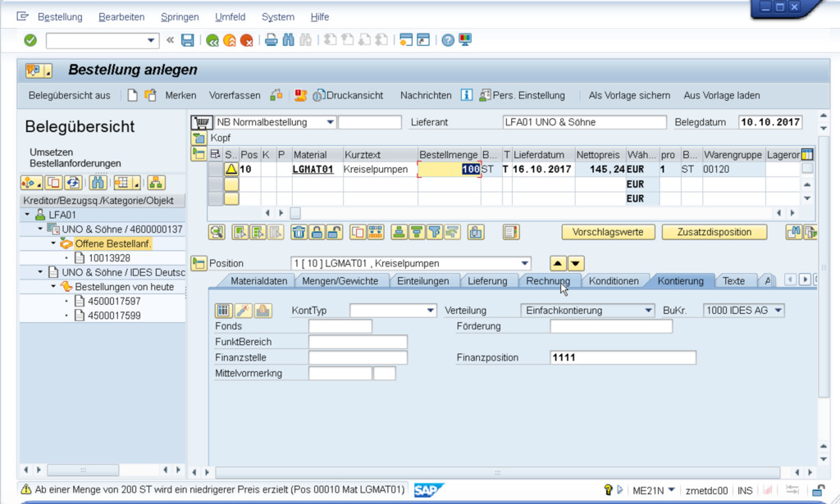Click the Vorschlagswerte button
This screenshot has height=504, width=840.
click(x=608, y=233)
